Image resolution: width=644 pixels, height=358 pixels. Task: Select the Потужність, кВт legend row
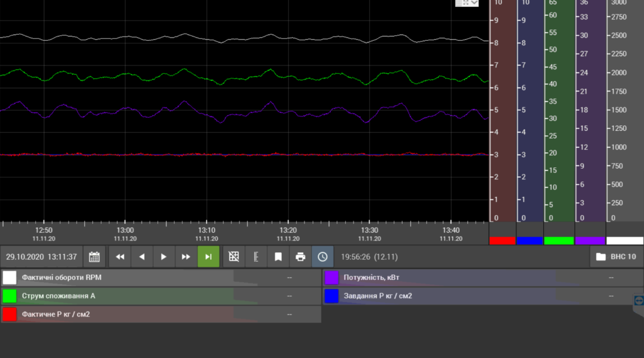[483, 277]
